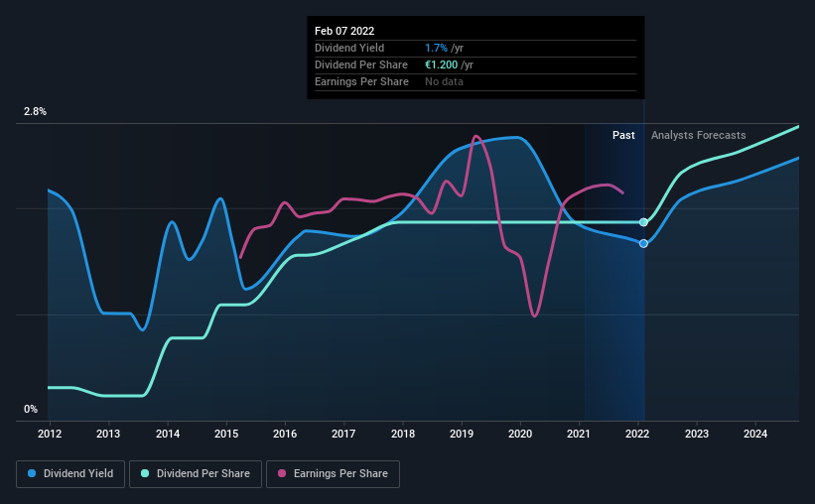Select the 2018 label on the x-axis
The image size is (815, 504).
pos(403,434)
